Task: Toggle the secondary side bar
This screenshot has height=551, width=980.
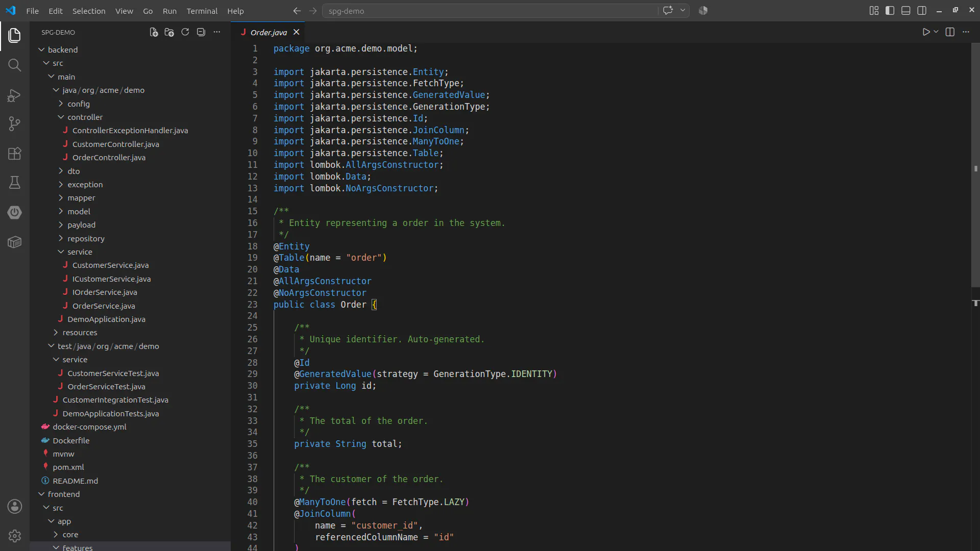Action: (x=922, y=11)
